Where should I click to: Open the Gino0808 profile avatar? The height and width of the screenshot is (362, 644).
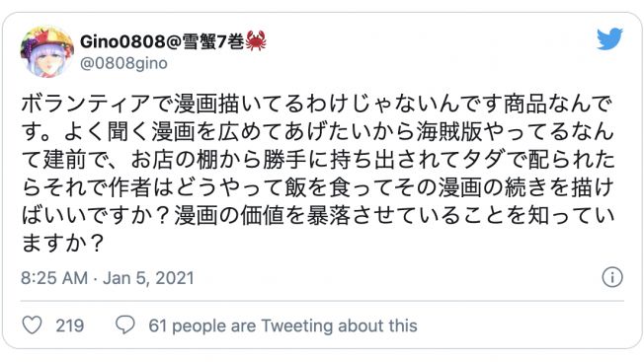[x=47, y=51]
